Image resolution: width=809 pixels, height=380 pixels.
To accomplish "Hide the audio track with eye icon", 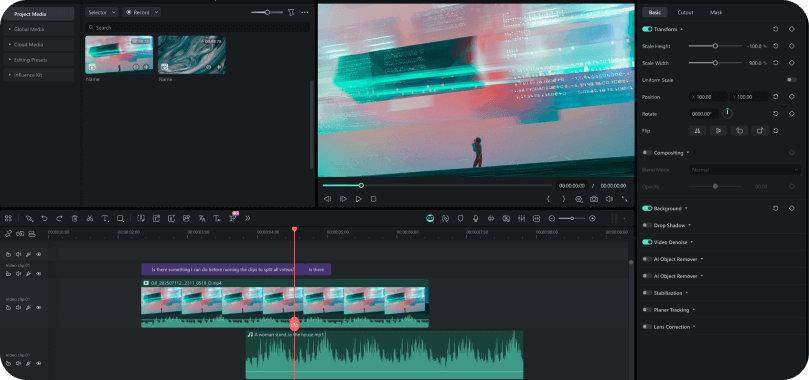I will coord(39,364).
